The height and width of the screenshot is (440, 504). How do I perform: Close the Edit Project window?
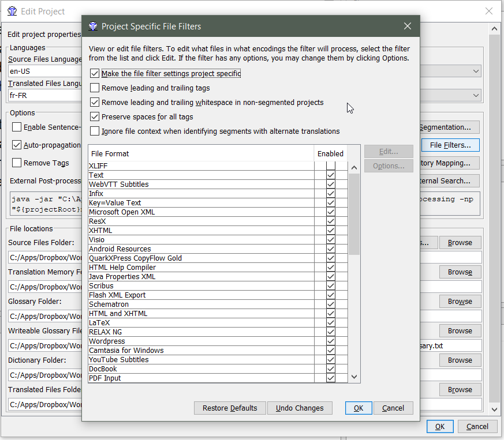click(x=489, y=11)
